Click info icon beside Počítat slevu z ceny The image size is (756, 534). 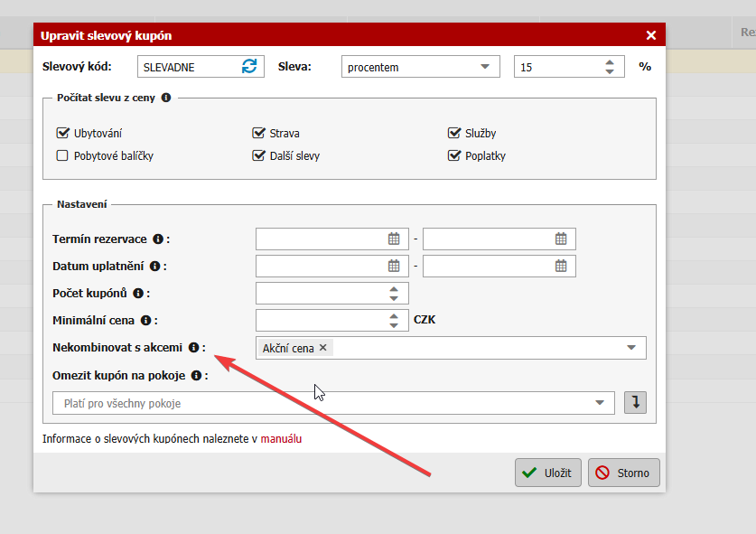point(165,98)
